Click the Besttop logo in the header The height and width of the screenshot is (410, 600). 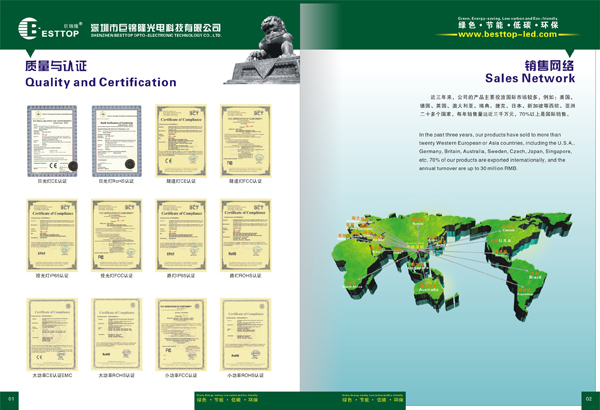[x=49, y=28]
